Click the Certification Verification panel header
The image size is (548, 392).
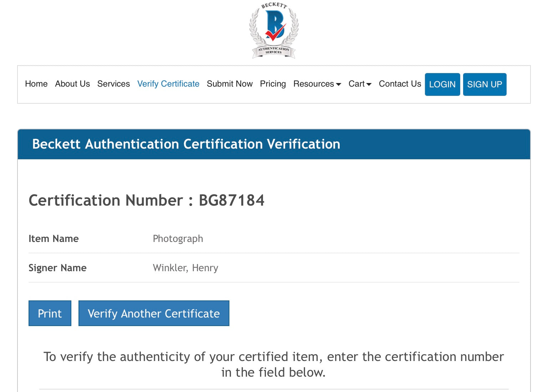274,144
